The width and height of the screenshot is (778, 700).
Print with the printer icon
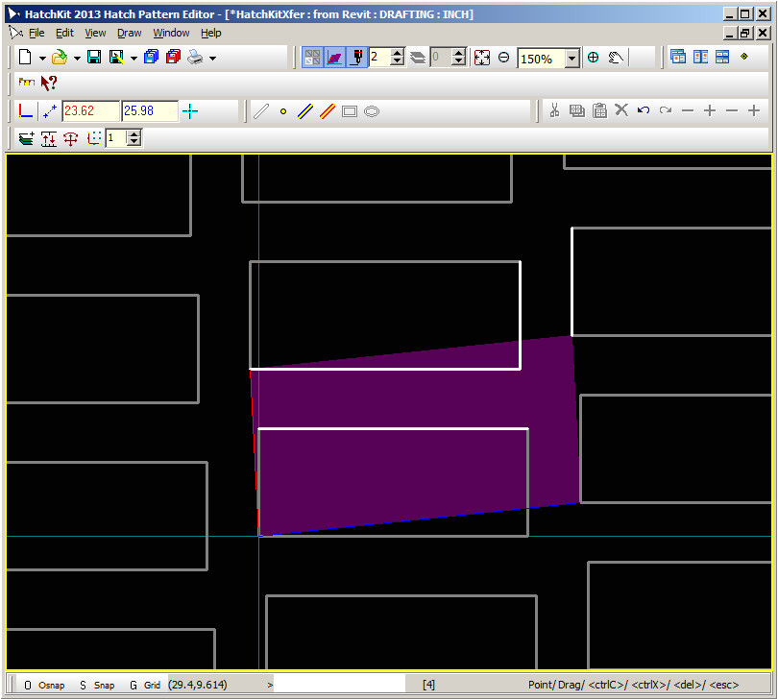pos(195,58)
